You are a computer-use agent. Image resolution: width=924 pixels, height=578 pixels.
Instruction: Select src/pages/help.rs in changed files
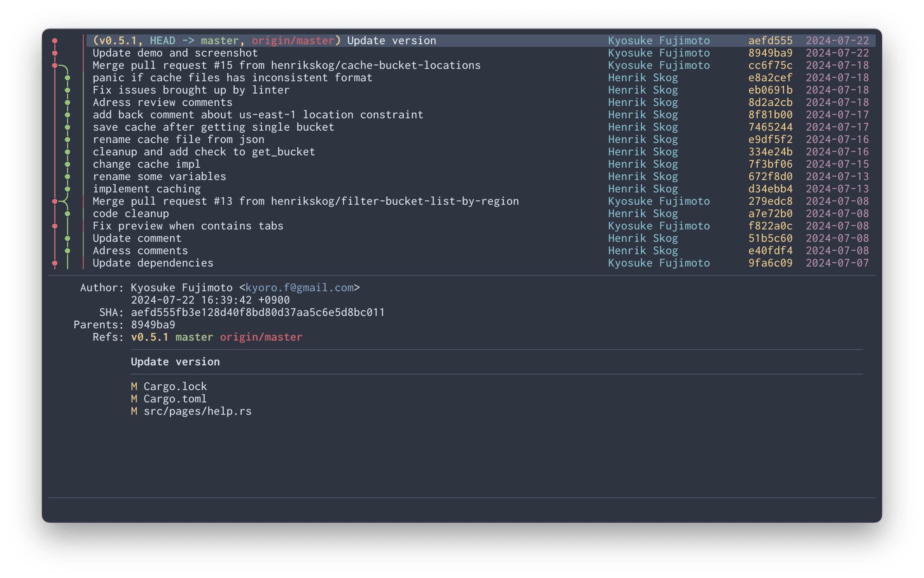coord(197,411)
